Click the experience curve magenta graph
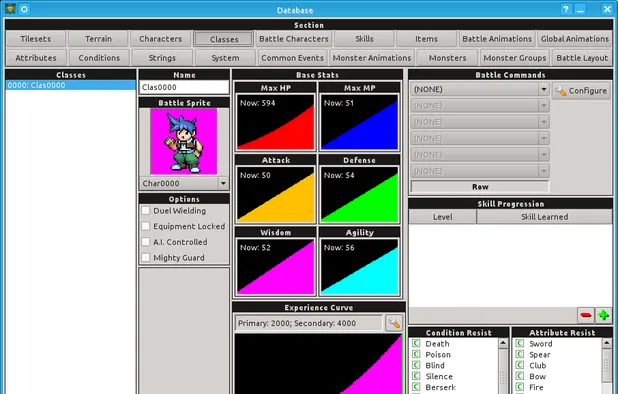This screenshot has height=394, width=618. (x=318, y=364)
